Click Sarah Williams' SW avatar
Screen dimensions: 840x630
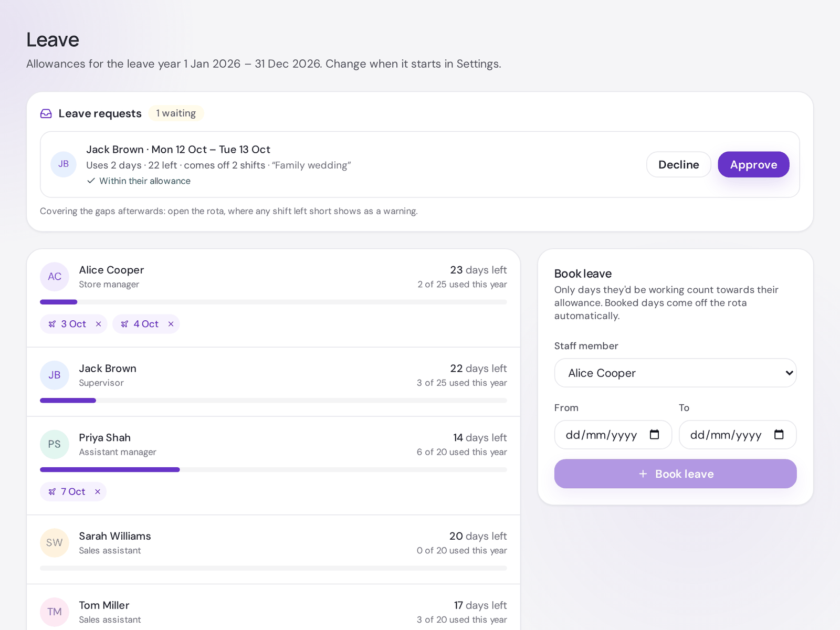pos(55,543)
